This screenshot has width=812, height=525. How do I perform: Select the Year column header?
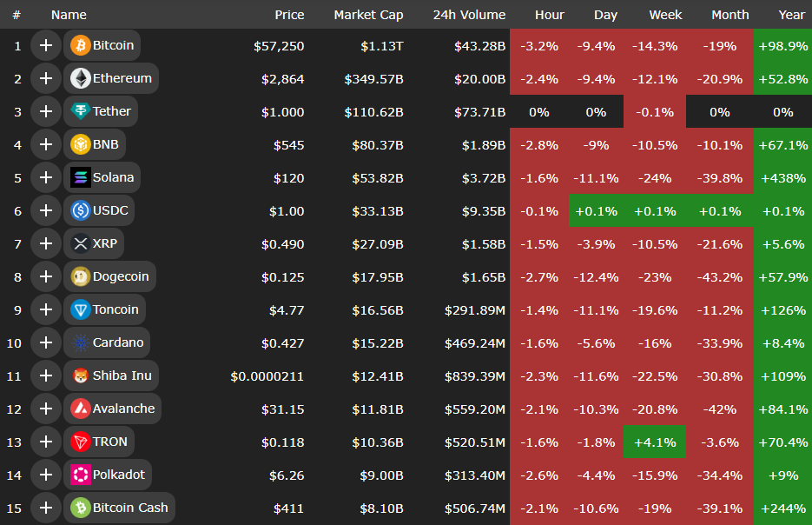(x=791, y=15)
